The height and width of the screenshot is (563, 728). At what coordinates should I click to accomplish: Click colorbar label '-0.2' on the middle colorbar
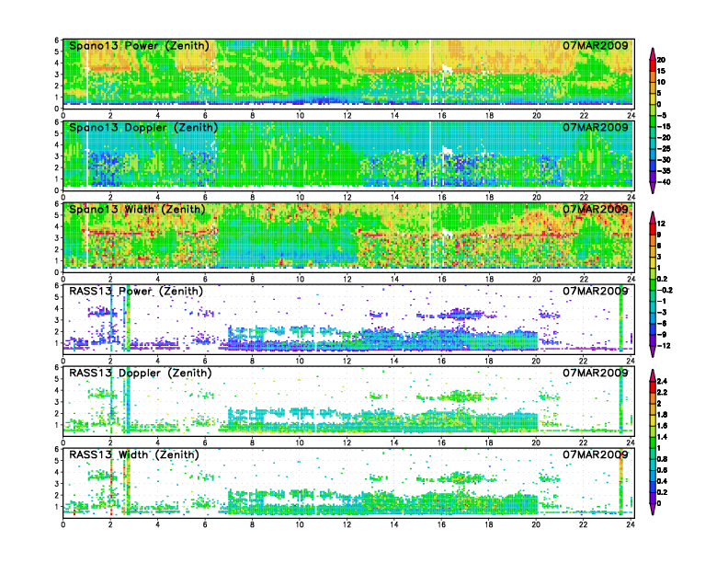(665, 291)
